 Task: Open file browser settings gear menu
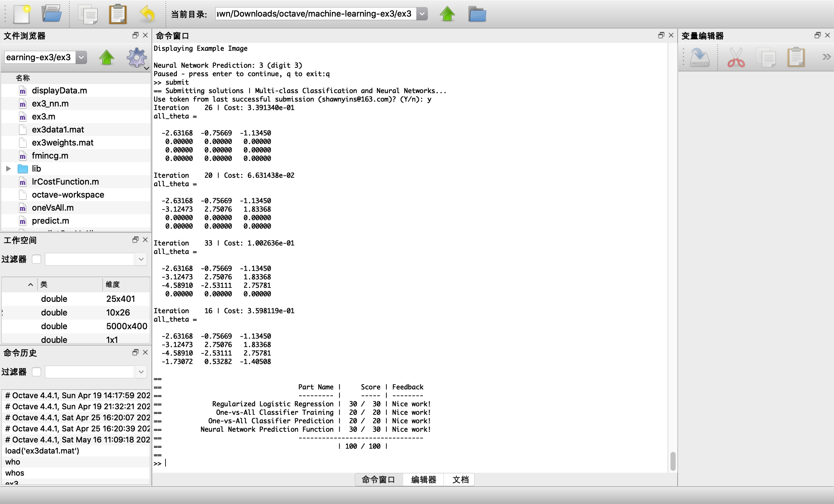[137, 58]
